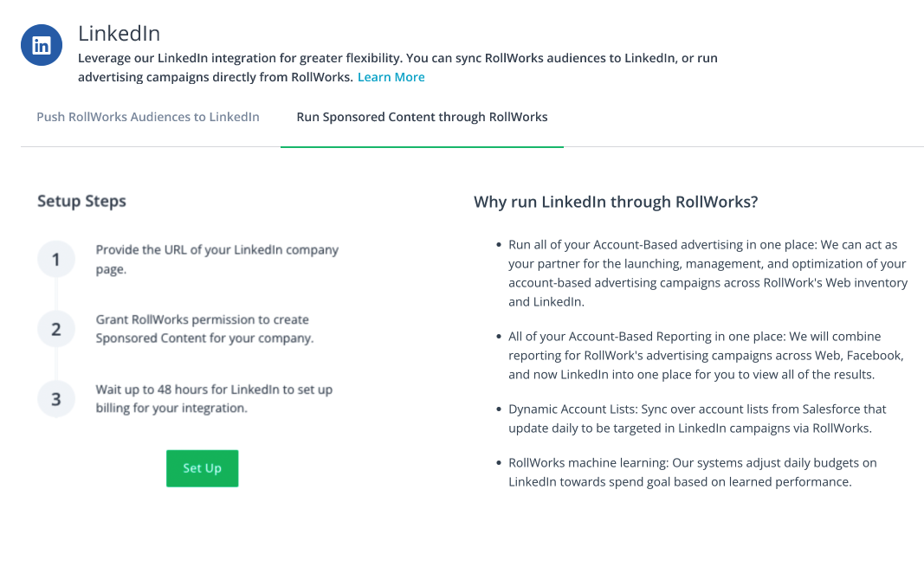Click the Account-Based advertising bullet paragraph

pyautogui.click(x=708, y=274)
